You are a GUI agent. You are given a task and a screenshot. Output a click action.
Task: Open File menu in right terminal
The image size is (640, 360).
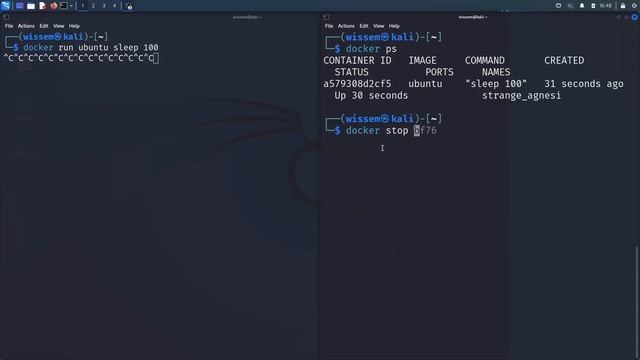[329, 26]
